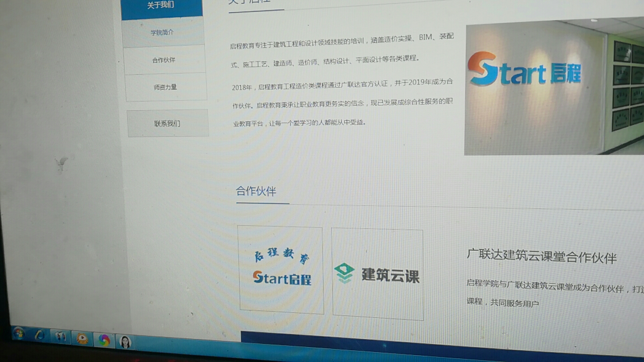Launch Internet Explorer from the taskbar
Viewport: 644px width, 362px height.
tap(40, 335)
